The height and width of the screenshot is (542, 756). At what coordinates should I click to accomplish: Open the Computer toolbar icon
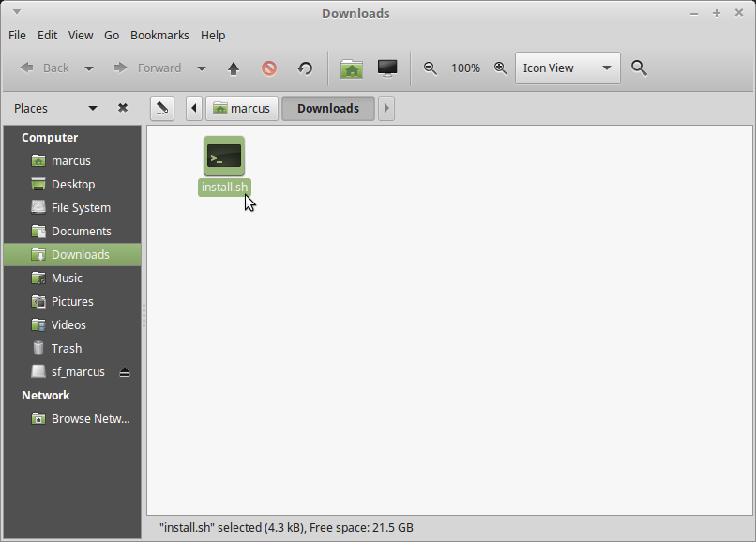point(387,68)
